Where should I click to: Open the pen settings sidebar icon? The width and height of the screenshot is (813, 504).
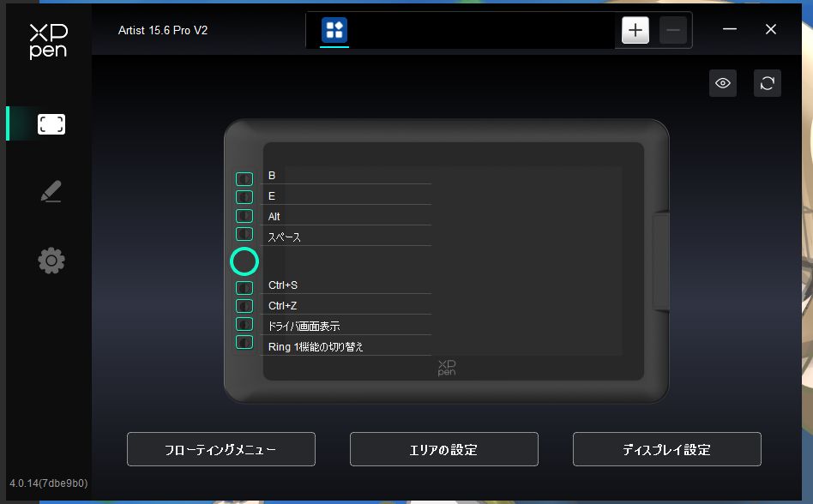pos(51,193)
